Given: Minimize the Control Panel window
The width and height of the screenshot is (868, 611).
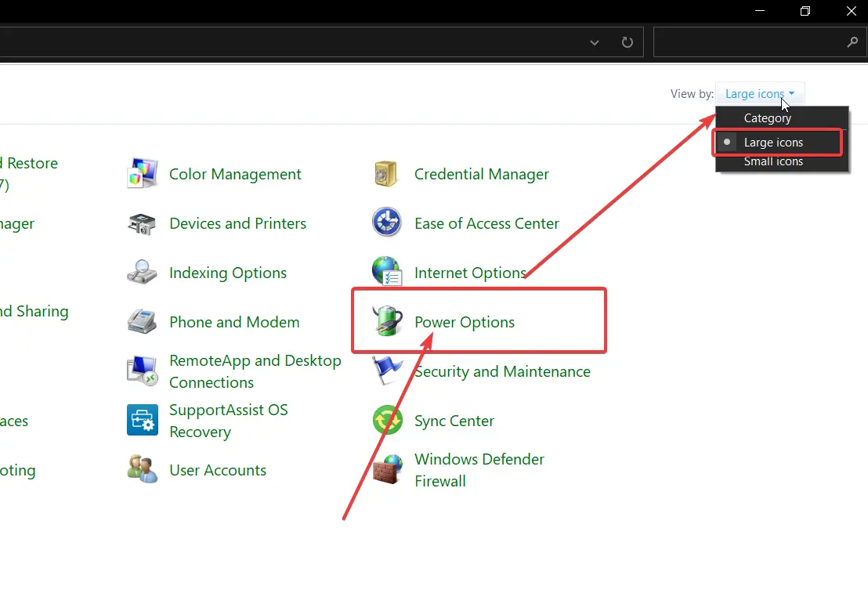Looking at the screenshot, I should [760, 11].
